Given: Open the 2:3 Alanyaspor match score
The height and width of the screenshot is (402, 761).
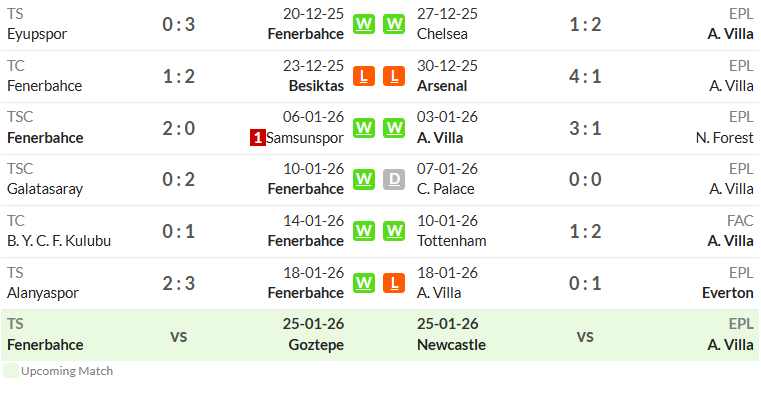Looking at the screenshot, I should (179, 283).
